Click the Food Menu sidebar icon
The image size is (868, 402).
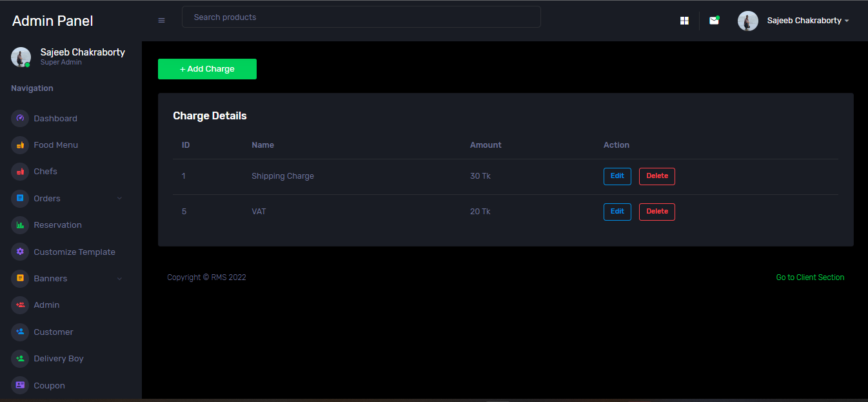(x=20, y=145)
